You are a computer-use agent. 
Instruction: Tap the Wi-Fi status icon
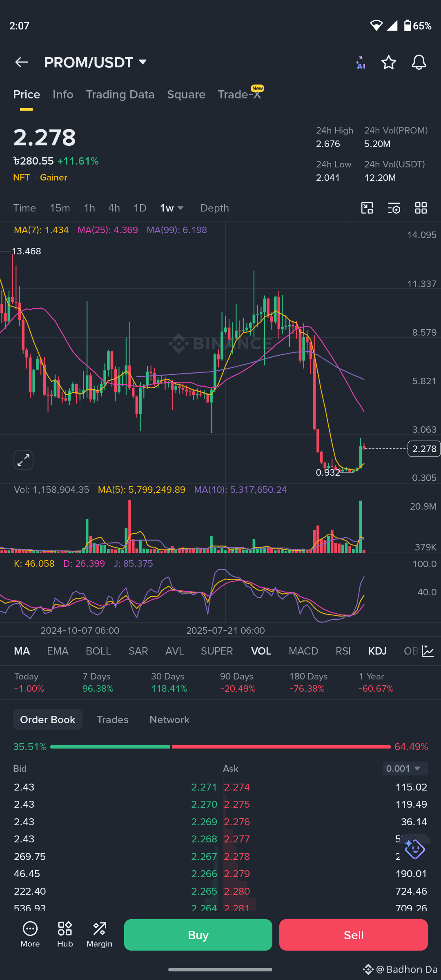(376, 26)
